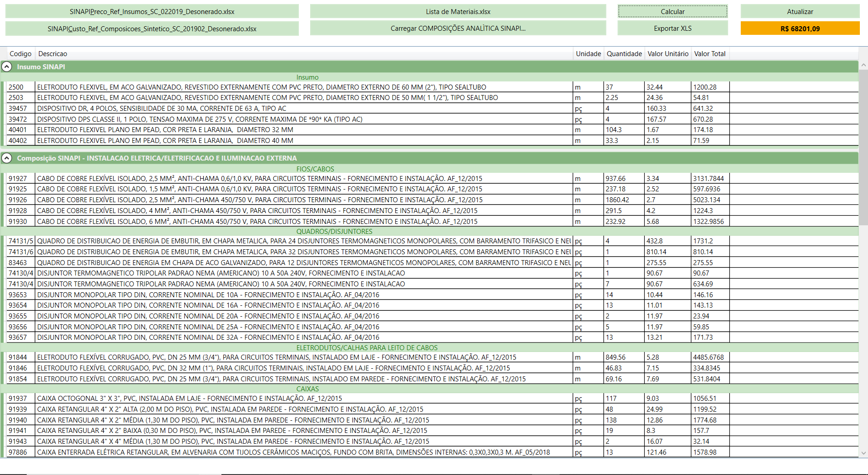Click the CAIXAS subgroup header

(x=307, y=389)
